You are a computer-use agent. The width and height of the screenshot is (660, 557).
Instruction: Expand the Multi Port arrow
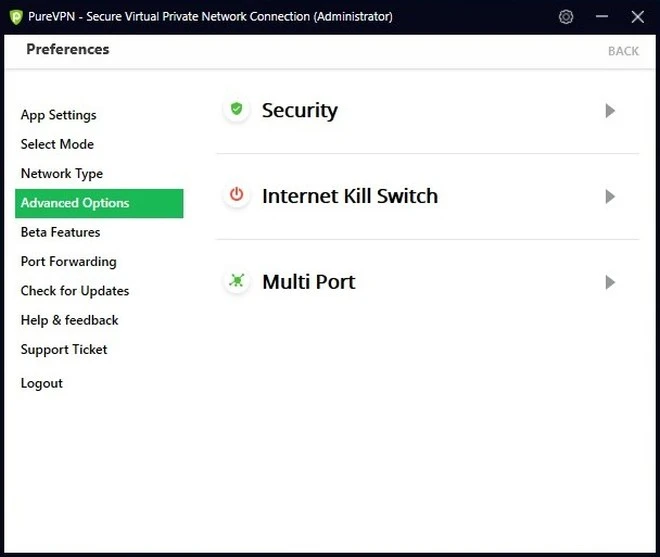[x=610, y=282]
